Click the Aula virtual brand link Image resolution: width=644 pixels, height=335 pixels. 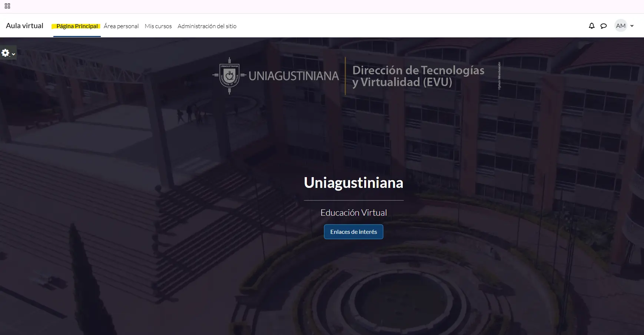24,26
